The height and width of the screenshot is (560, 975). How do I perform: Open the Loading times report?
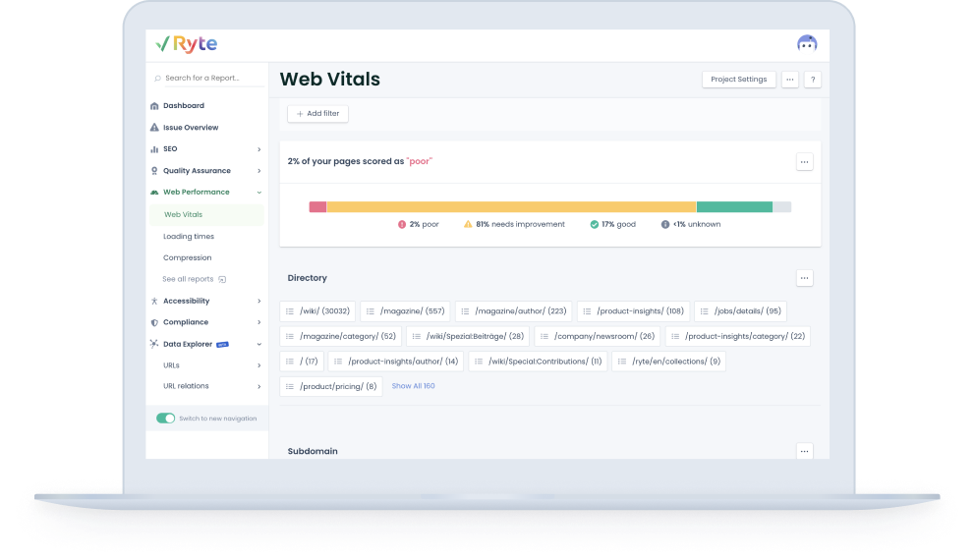(189, 236)
